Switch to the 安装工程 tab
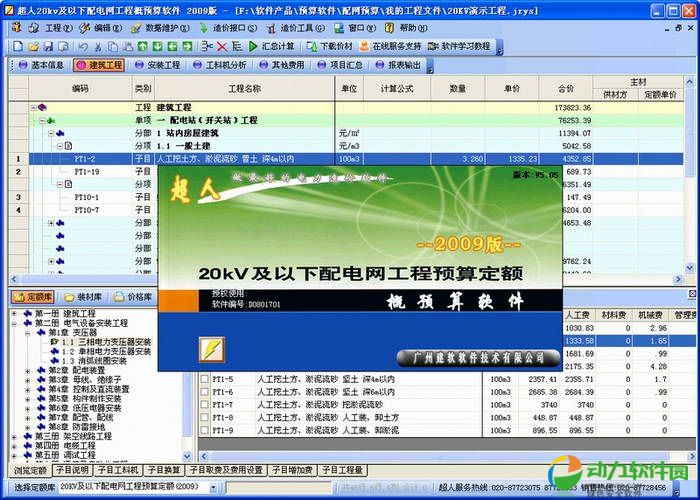The width and height of the screenshot is (700, 500). point(163,65)
